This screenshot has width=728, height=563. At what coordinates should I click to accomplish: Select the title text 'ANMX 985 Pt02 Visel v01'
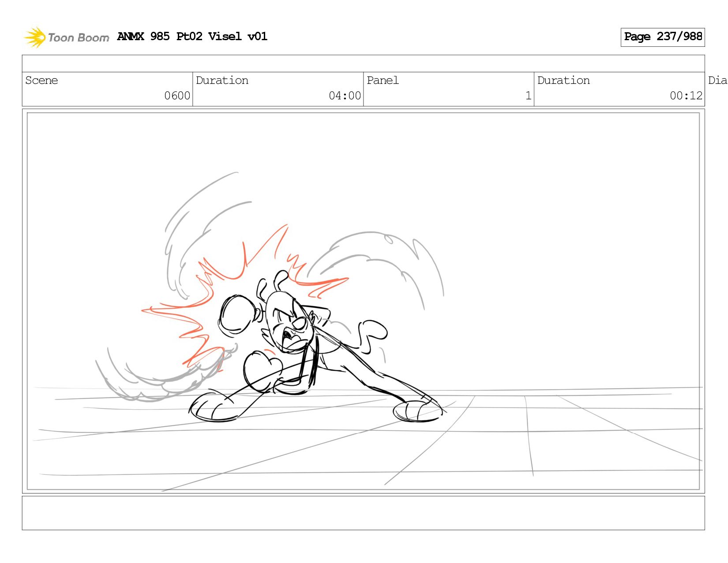pyautogui.click(x=192, y=36)
